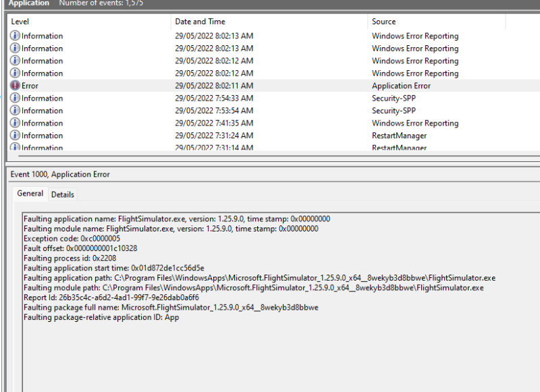Click info icon of RestartManager 7:31:24 row
The height and width of the screenshot is (392, 540).
[15, 135]
